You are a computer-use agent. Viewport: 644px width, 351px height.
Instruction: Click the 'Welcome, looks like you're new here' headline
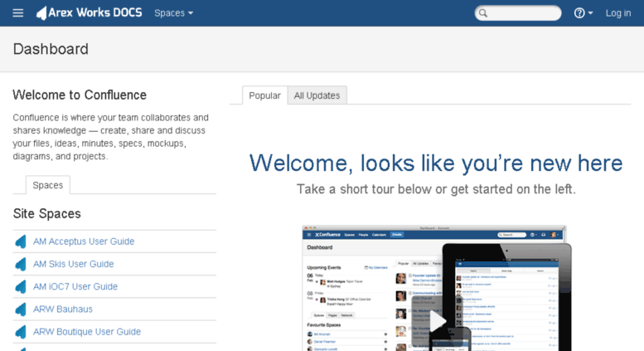pos(436,163)
